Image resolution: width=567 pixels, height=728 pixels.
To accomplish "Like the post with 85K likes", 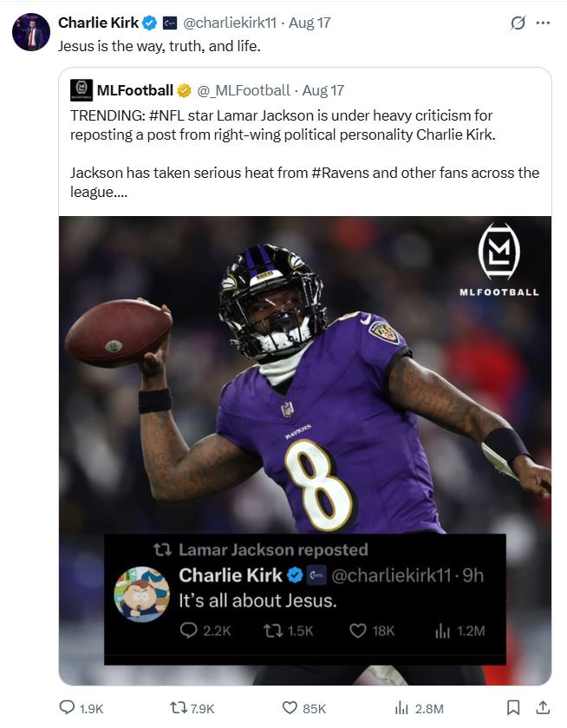I will point(304,708).
